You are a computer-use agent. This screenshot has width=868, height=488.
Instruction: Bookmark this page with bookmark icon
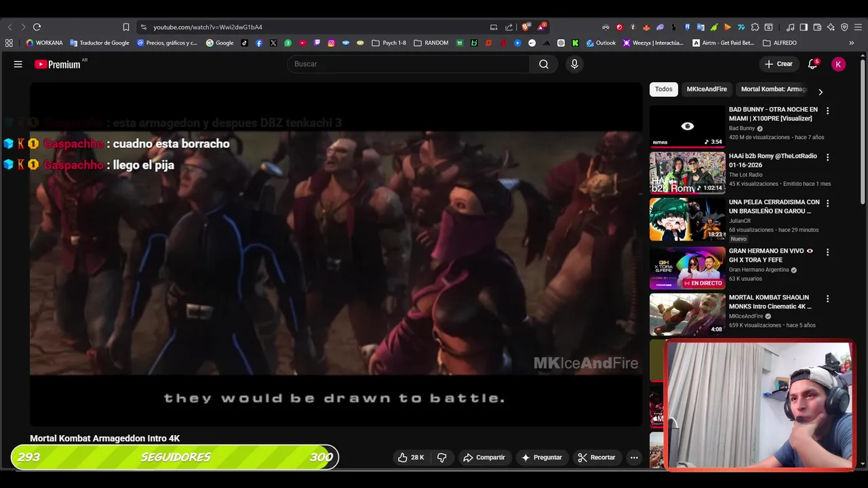pyautogui.click(x=126, y=27)
